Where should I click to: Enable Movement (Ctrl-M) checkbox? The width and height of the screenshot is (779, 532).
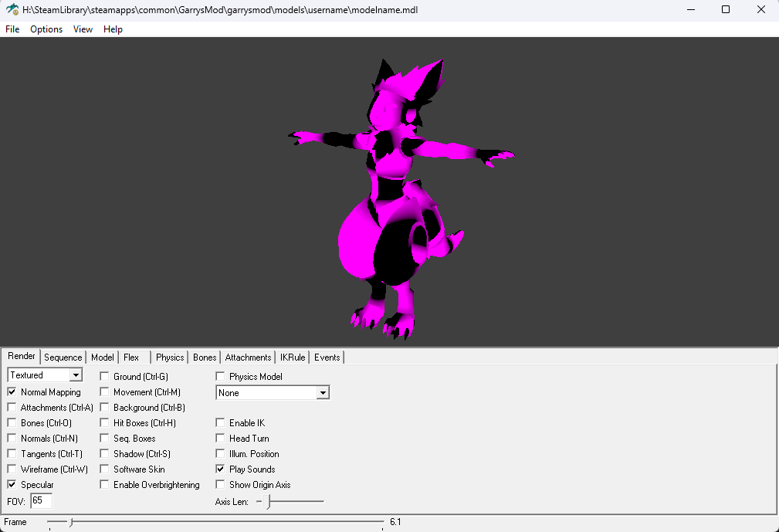tap(104, 392)
